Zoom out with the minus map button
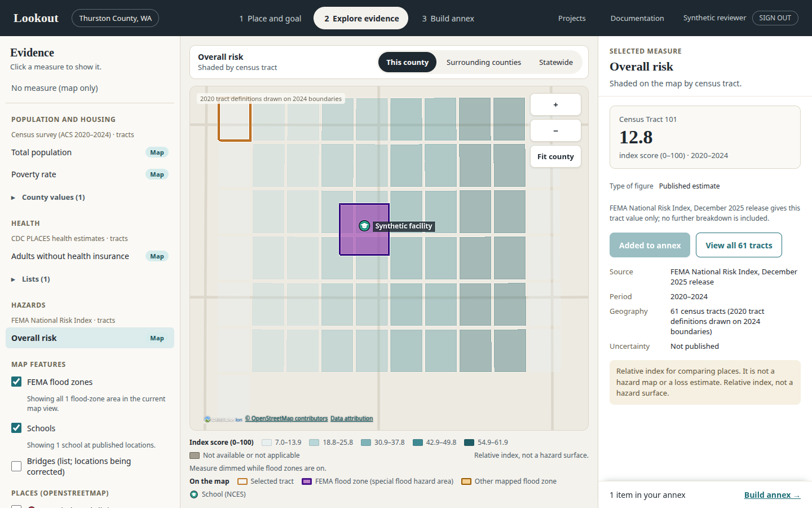Viewport: 812px width, 508px height. point(555,130)
